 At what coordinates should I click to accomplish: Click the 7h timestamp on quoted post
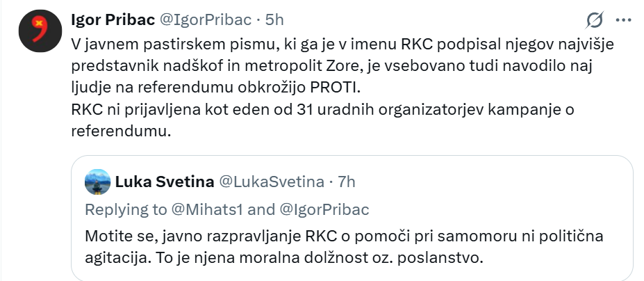pyautogui.click(x=347, y=182)
